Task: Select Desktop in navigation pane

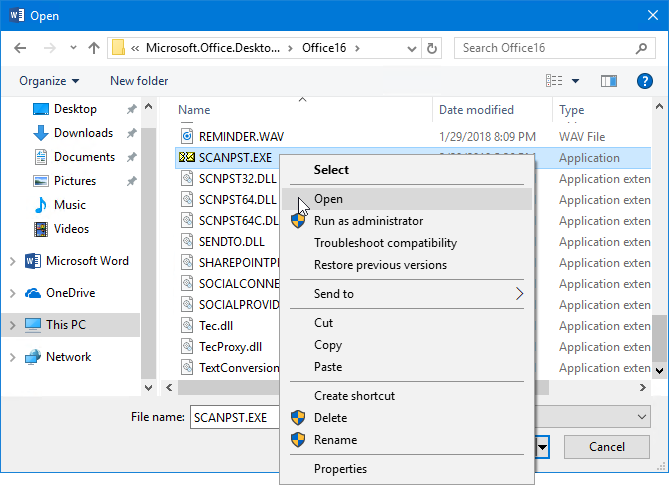Action: coord(75,109)
